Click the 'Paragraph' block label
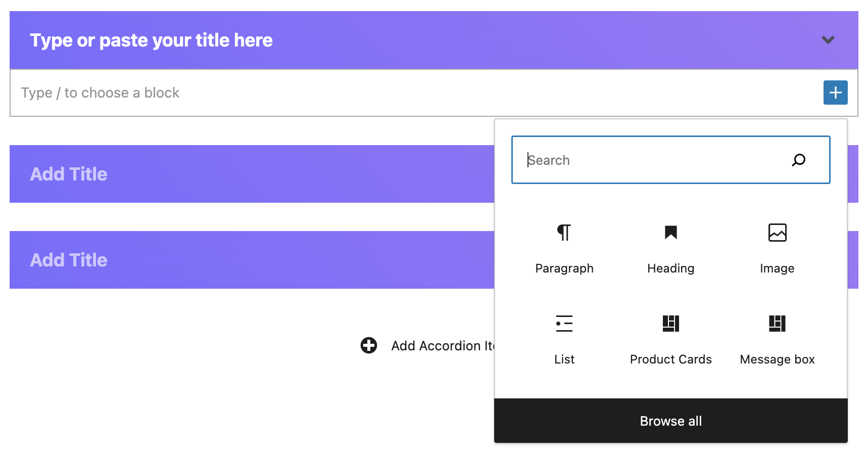The height and width of the screenshot is (454, 868). [x=564, y=268]
